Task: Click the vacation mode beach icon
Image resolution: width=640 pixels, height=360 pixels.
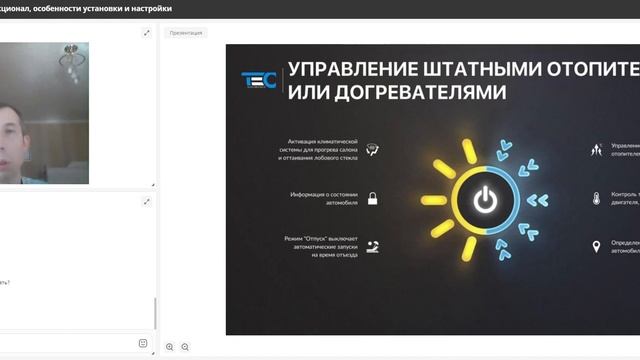Action: click(372, 247)
